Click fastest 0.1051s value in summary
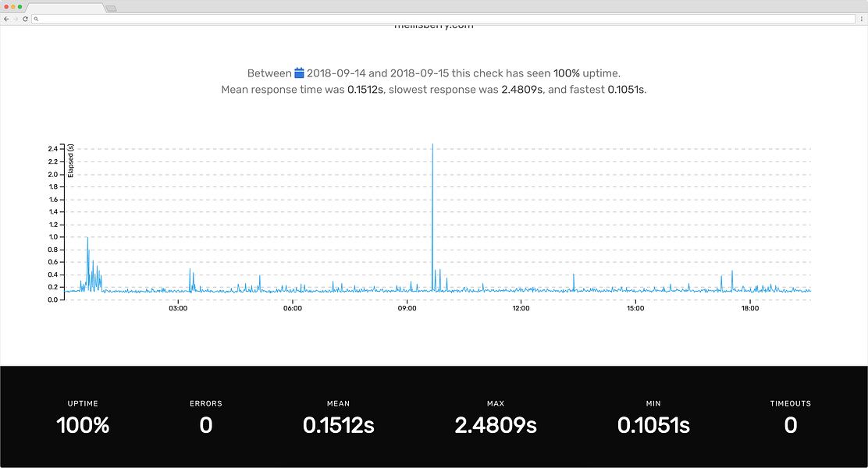The height and width of the screenshot is (468, 868). pyautogui.click(x=626, y=90)
